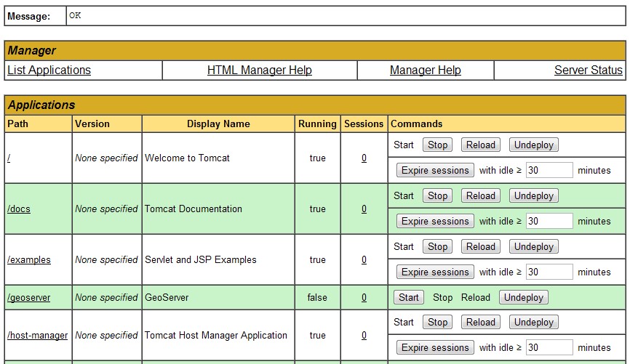630x364 pixels.
Task: Click the 'Tomcat Documentation' display name
Action: pos(194,209)
